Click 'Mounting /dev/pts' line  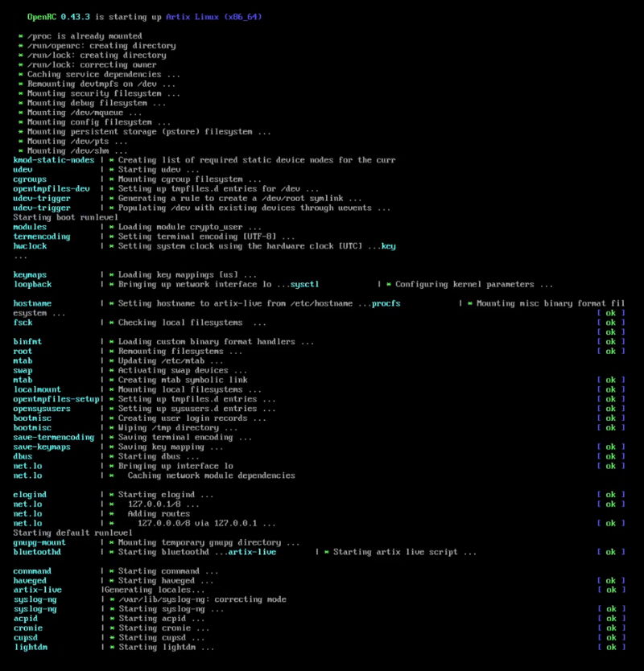pos(77,142)
